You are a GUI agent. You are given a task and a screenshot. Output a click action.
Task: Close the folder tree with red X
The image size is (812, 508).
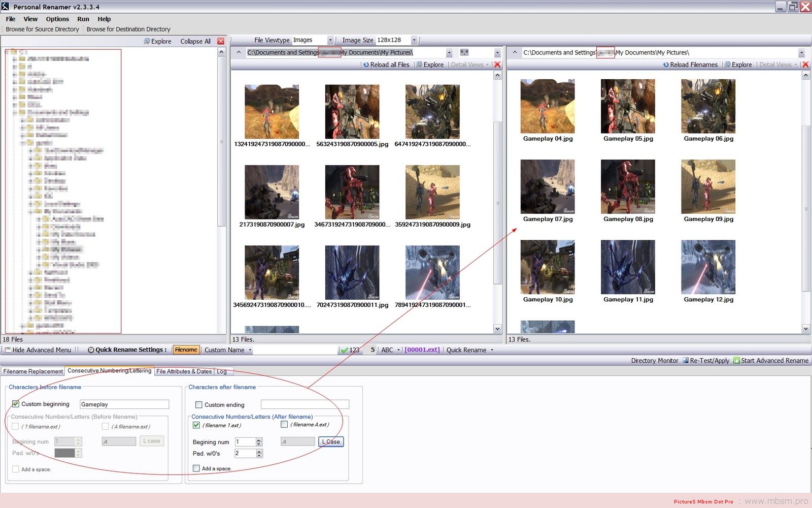pos(221,42)
